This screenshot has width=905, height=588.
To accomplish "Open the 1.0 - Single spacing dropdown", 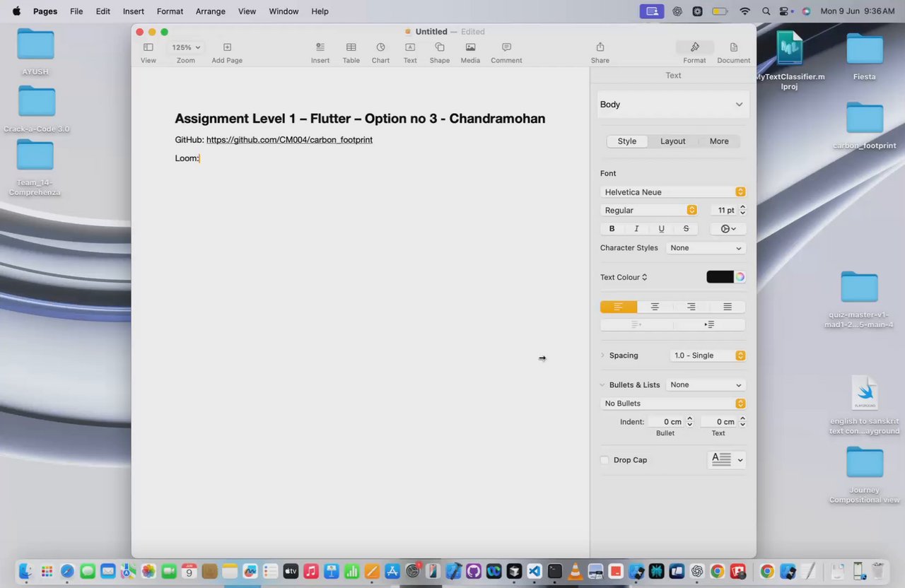I will pyautogui.click(x=707, y=355).
